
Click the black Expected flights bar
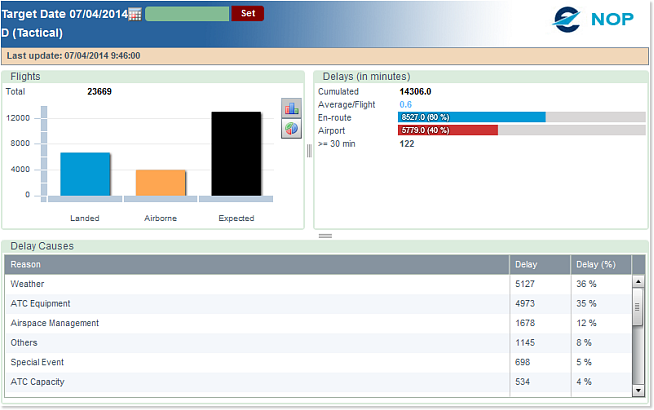pyautogui.click(x=236, y=153)
